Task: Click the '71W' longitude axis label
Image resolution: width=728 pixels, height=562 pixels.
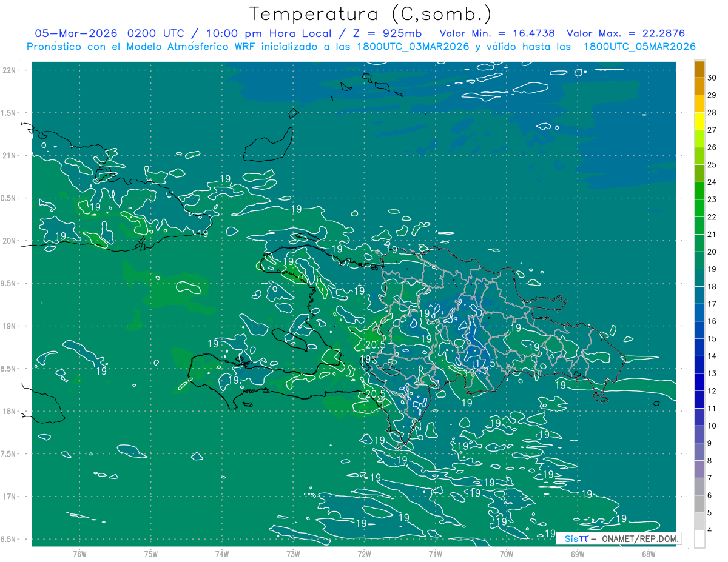Action: 435,554
